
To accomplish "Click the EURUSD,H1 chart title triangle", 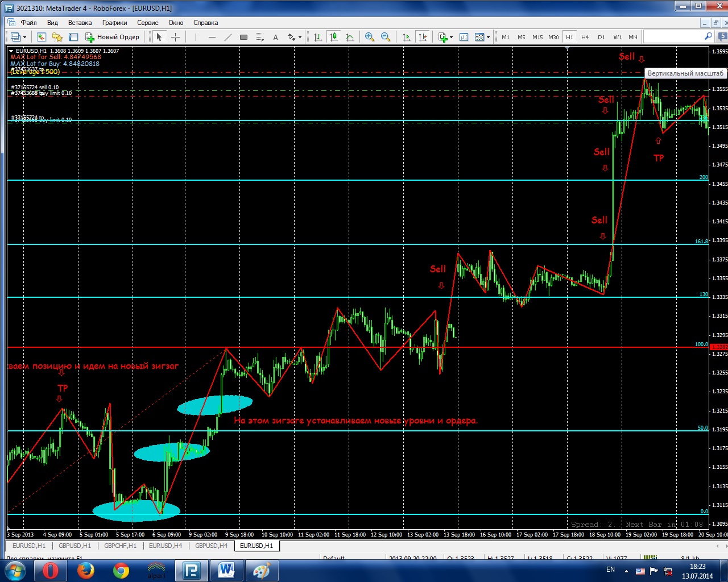I will click(x=11, y=51).
